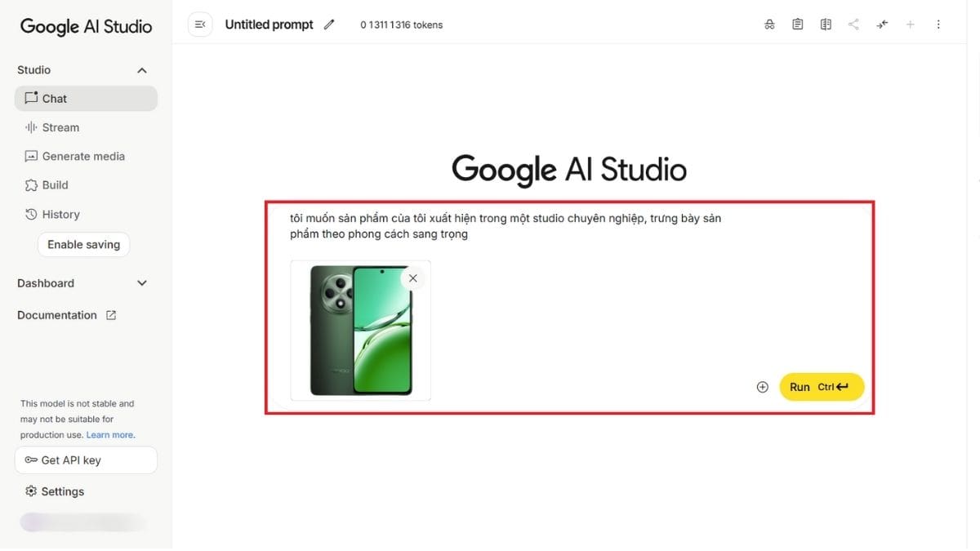Click the Enable saving button

coord(83,244)
